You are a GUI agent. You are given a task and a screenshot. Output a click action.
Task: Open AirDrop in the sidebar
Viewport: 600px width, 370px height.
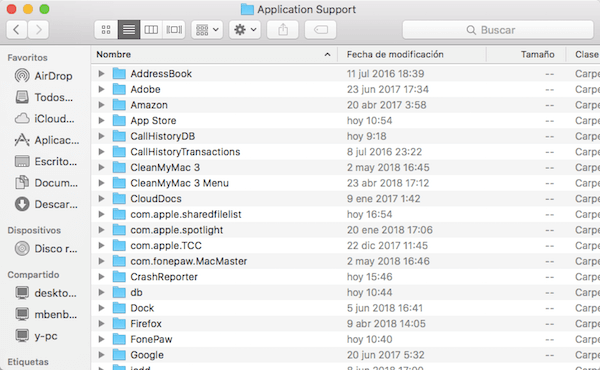coord(44,76)
